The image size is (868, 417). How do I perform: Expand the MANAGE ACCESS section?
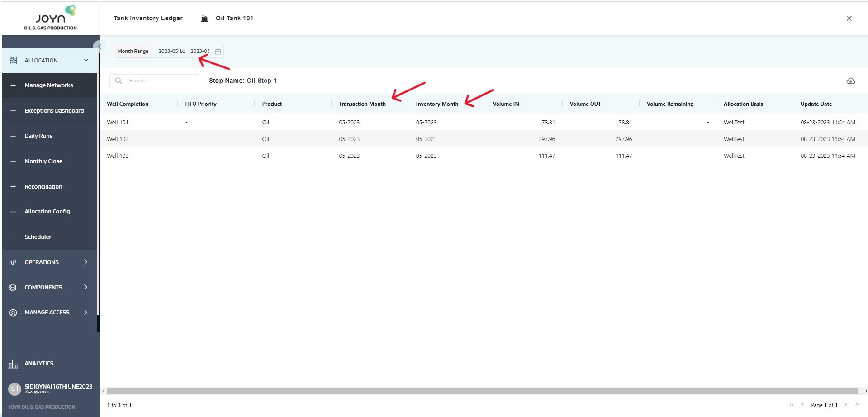point(85,313)
